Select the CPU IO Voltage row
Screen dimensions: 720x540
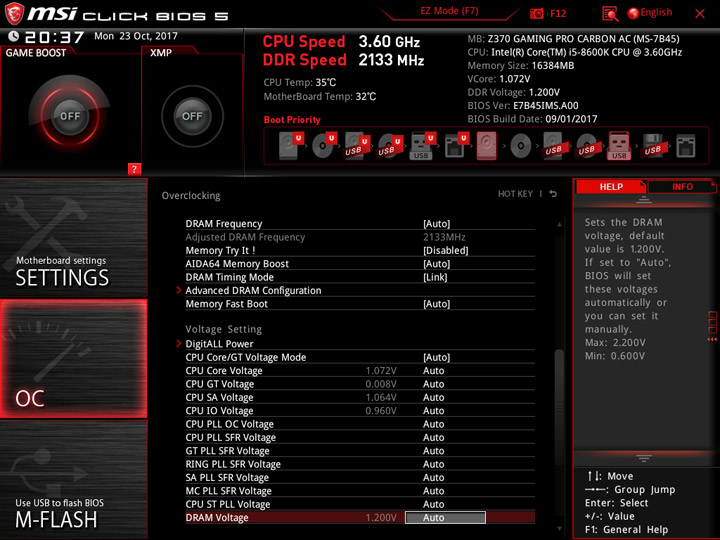coord(360,411)
